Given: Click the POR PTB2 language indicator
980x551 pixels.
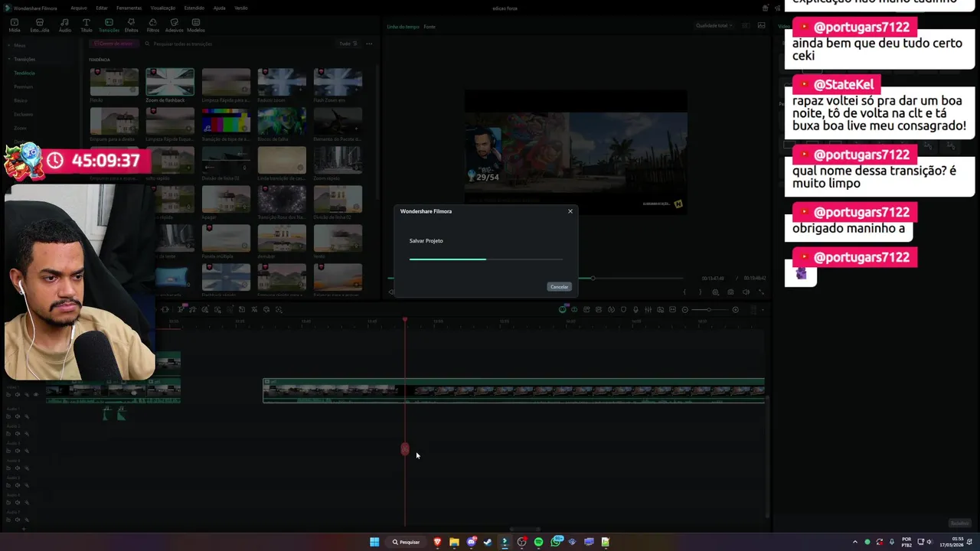Looking at the screenshot, I should tap(906, 542).
